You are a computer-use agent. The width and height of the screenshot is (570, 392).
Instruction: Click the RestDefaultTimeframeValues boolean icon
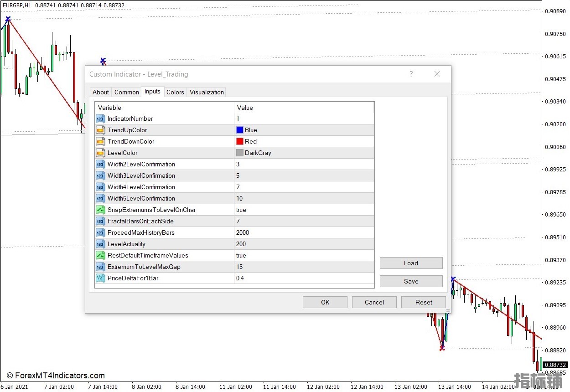point(100,255)
